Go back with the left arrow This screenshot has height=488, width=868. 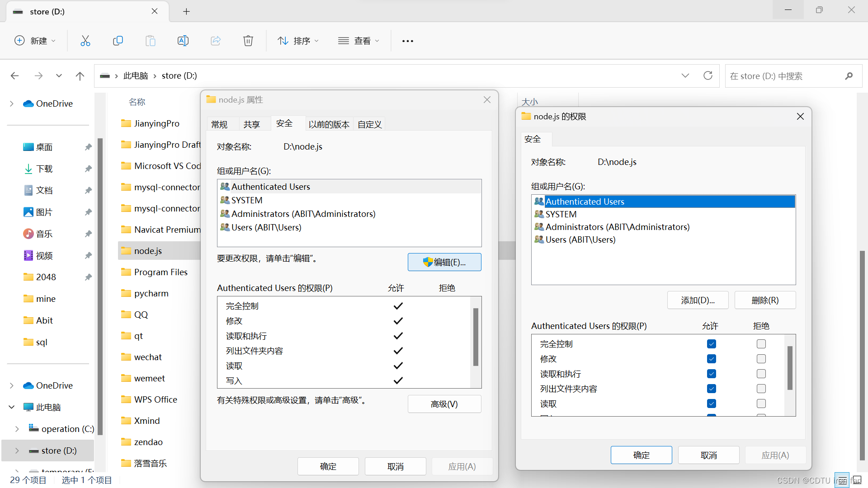pyautogui.click(x=14, y=76)
